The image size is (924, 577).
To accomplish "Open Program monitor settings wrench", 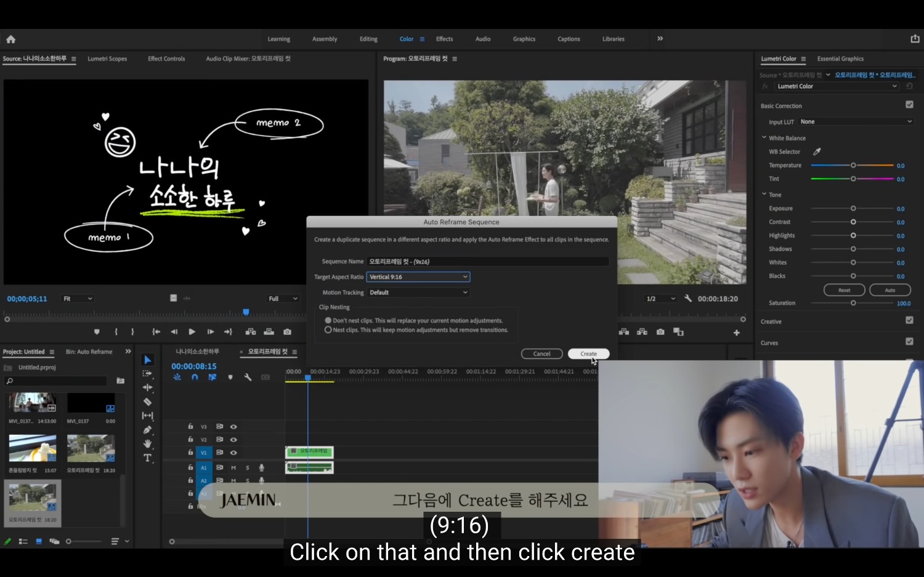I will click(688, 299).
